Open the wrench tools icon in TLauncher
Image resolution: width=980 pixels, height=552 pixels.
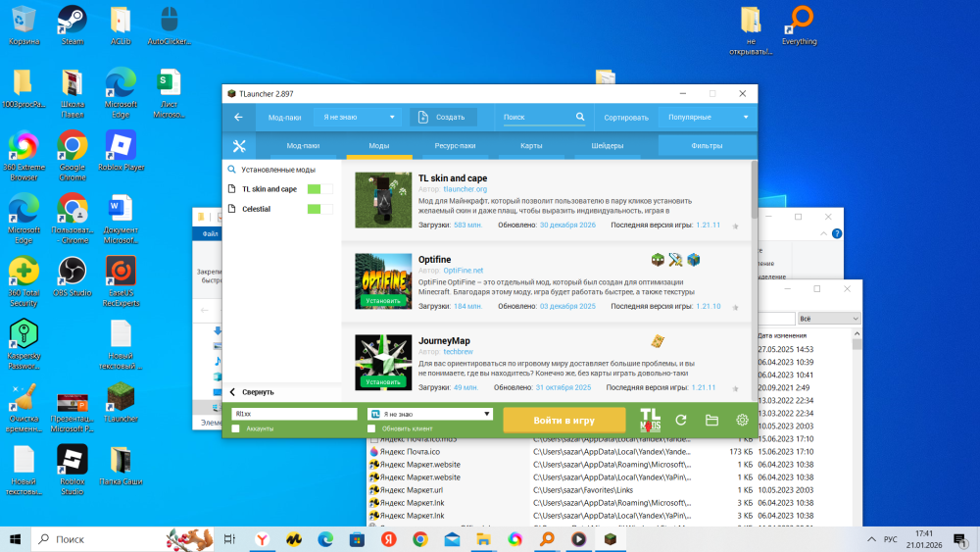[x=239, y=146]
